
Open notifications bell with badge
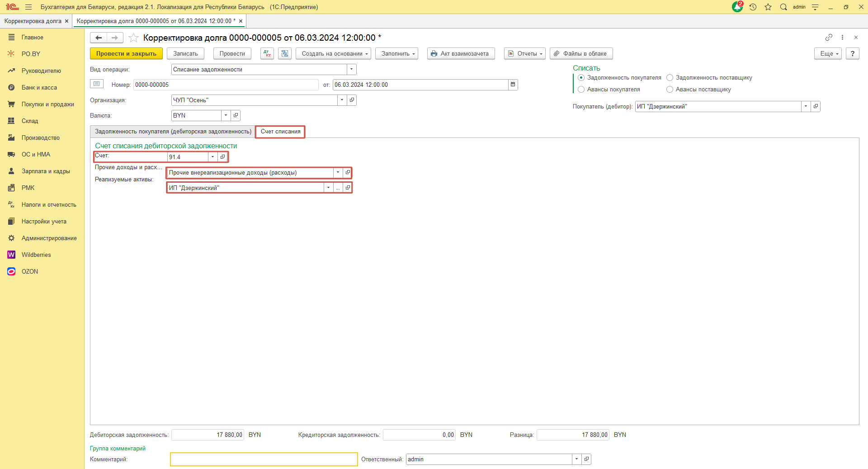pyautogui.click(x=737, y=7)
